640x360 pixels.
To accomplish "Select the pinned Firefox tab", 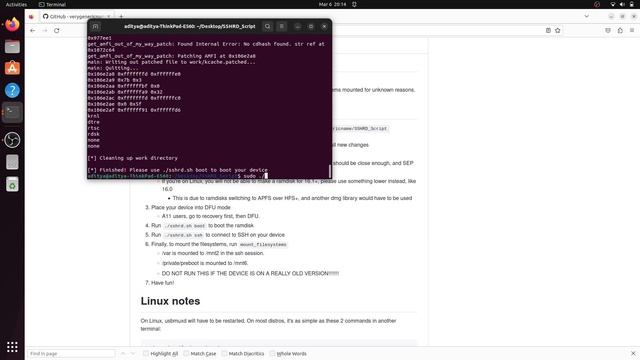I will pos(31,16).
